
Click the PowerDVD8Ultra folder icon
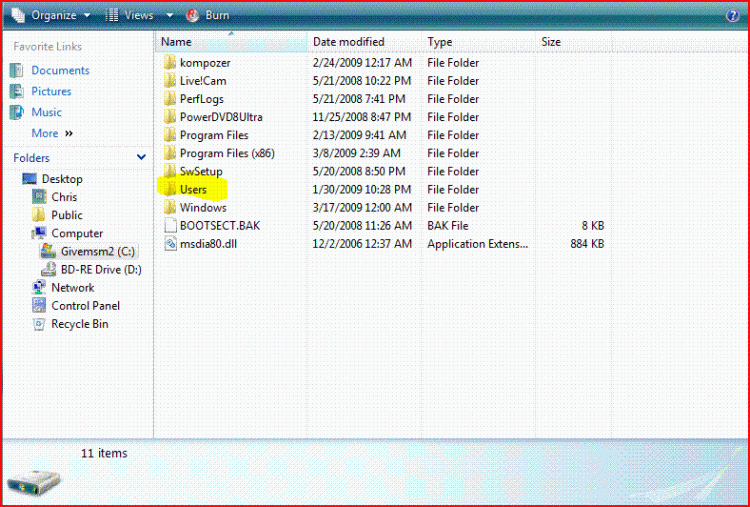170,117
